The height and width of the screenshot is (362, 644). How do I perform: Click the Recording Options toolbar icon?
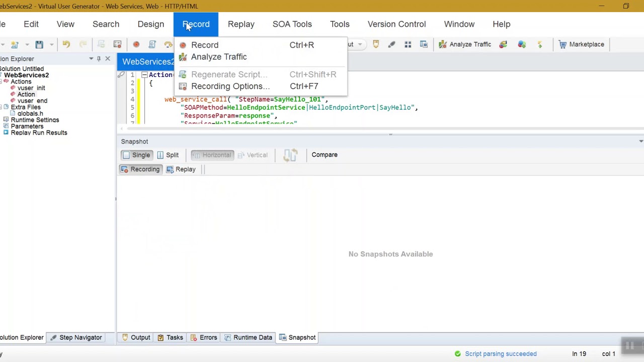[117, 44]
